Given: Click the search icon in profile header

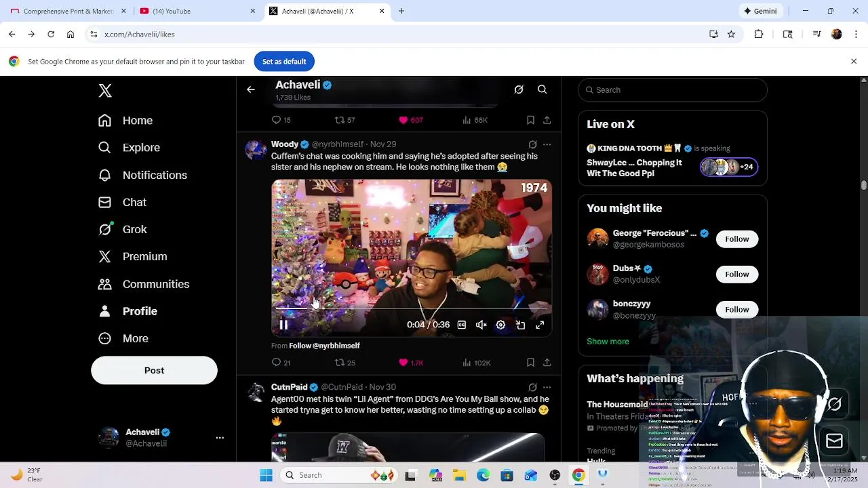Looking at the screenshot, I should tap(542, 89).
